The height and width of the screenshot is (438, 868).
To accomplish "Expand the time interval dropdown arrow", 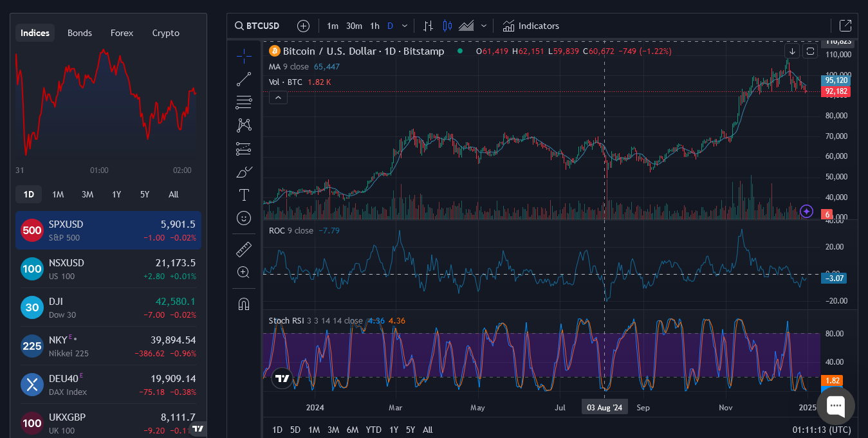I will (405, 26).
